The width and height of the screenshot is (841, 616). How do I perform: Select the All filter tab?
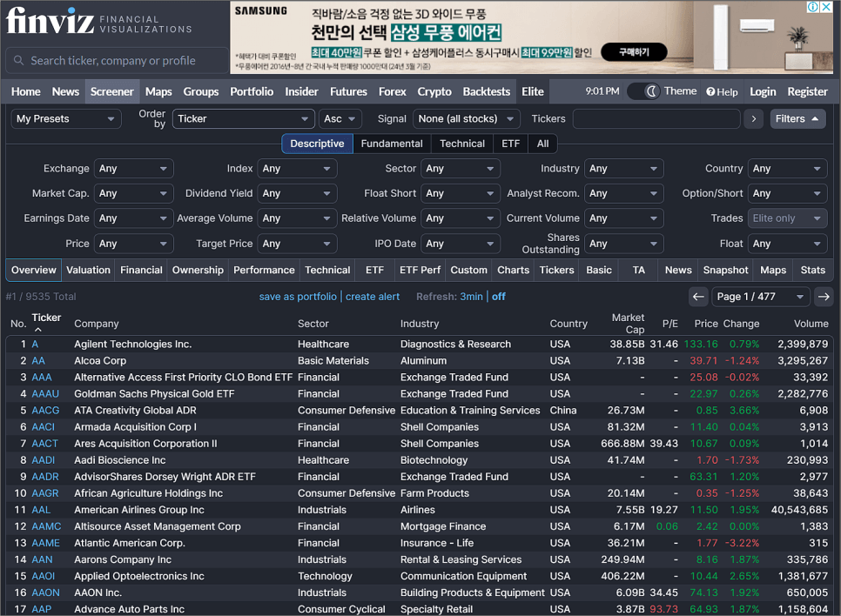tap(542, 144)
